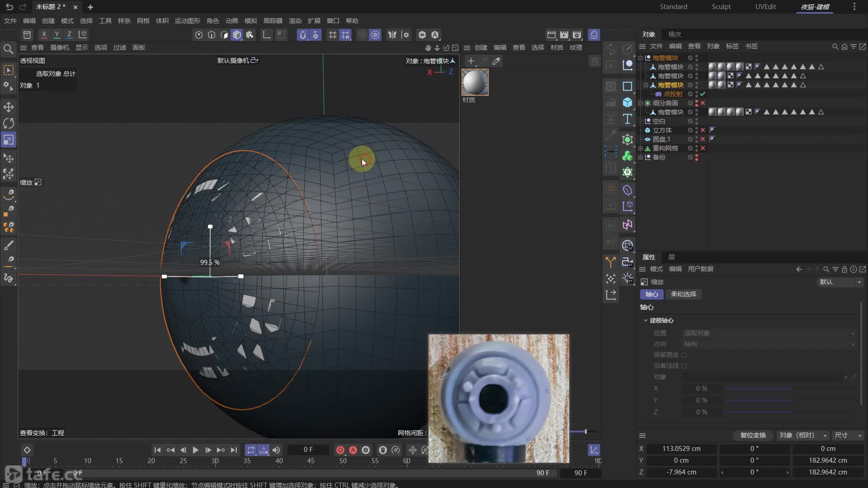Click the Text spline T icon
Screen dimensions: 868x488
tap(627, 119)
